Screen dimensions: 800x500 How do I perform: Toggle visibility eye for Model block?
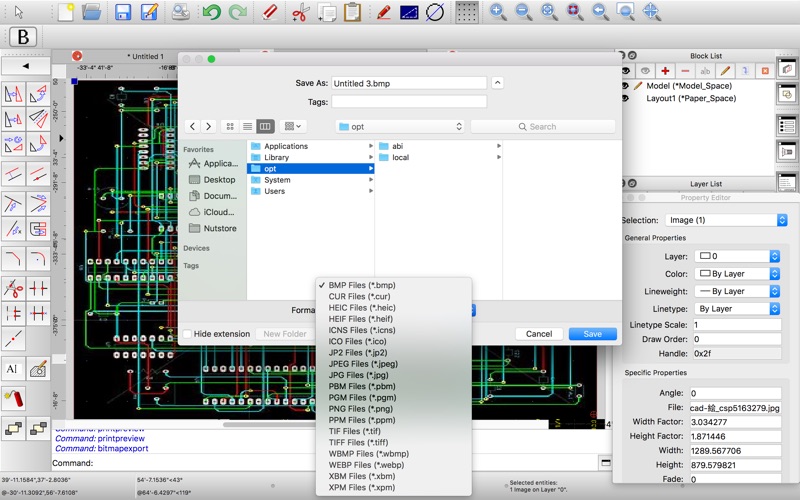(x=625, y=86)
